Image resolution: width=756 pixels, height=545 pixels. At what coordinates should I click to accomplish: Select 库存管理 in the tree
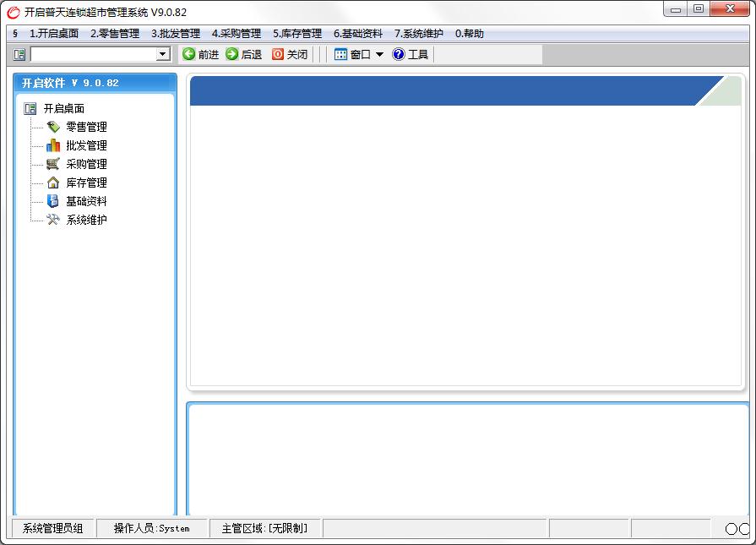coord(86,183)
